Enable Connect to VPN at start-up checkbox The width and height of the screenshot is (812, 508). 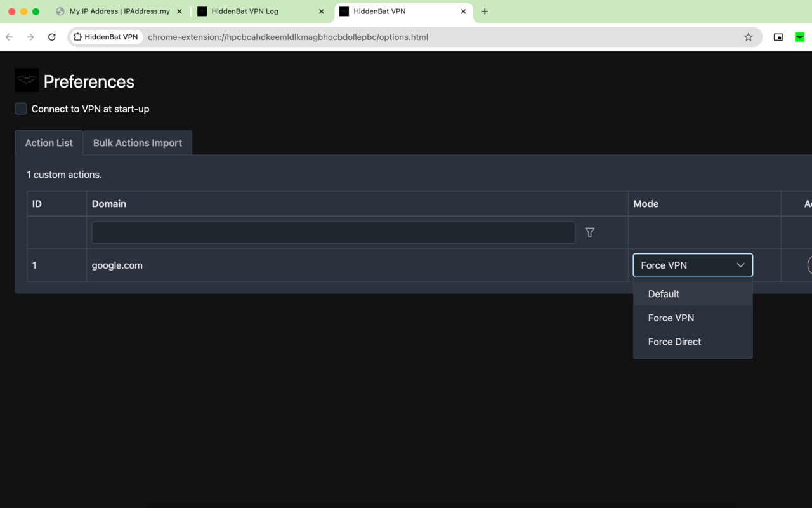21,109
